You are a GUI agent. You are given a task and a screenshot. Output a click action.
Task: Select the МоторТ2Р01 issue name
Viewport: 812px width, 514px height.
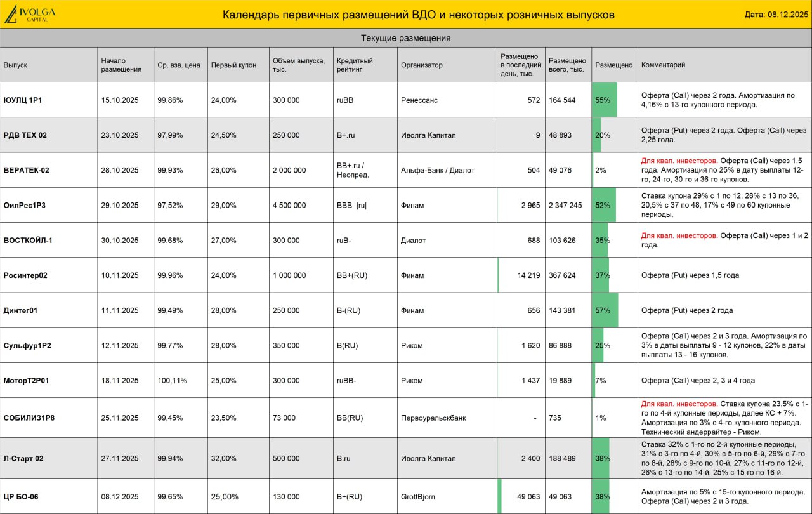click(x=26, y=381)
